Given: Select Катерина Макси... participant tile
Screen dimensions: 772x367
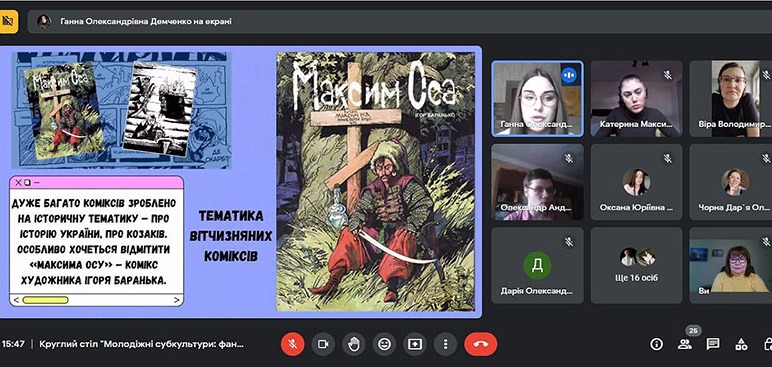Looking at the screenshot, I should coord(637,99).
